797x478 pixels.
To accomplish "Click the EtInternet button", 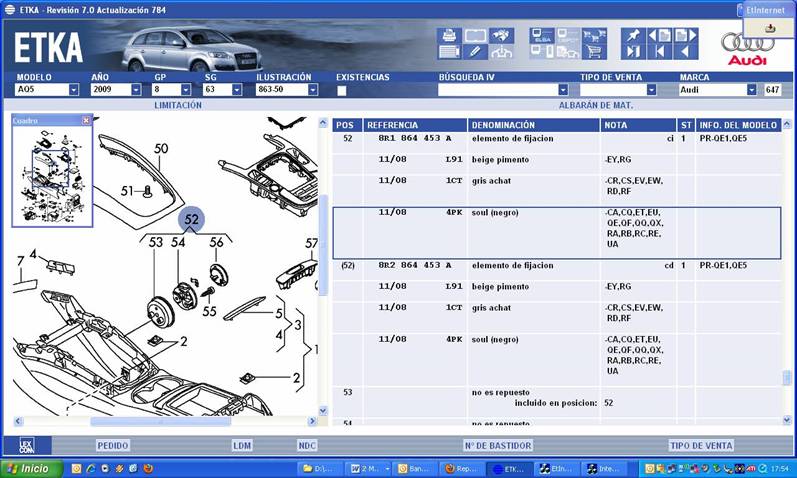I will (x=765, y=10).
